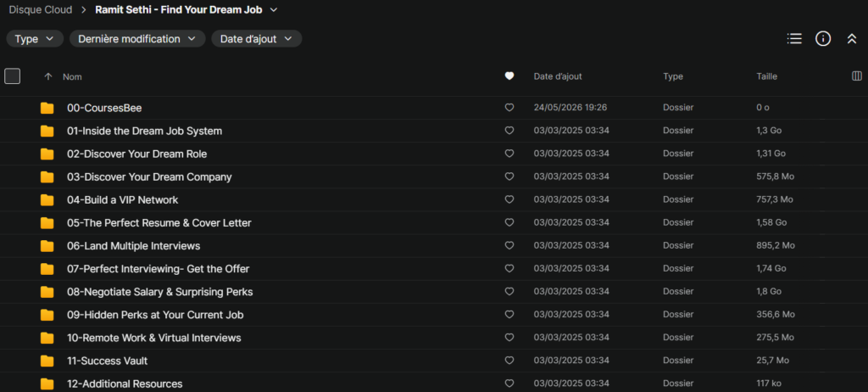Click the 03-Discover Your Dream Company folder icon
The height and width of the screenshot is (392, 868).
click(47, 177)
